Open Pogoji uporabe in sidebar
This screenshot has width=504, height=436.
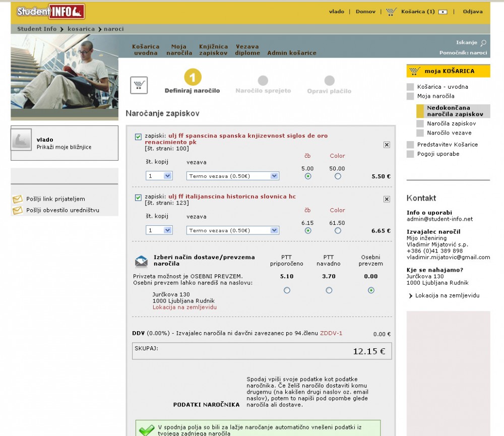click(x=438, y=154)
